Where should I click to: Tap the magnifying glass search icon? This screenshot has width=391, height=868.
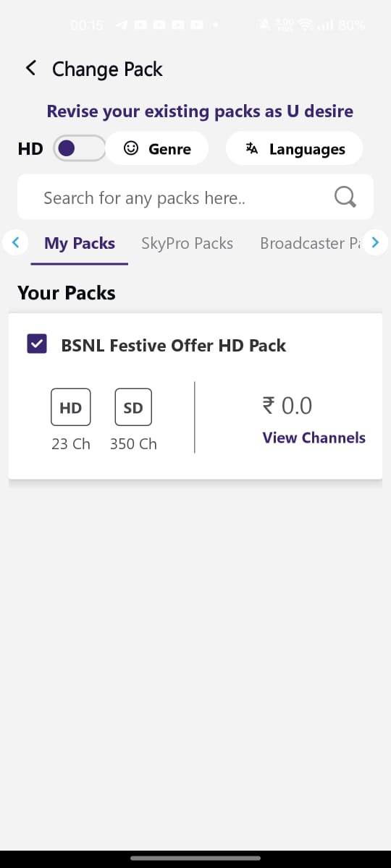(x=345, y=197)
